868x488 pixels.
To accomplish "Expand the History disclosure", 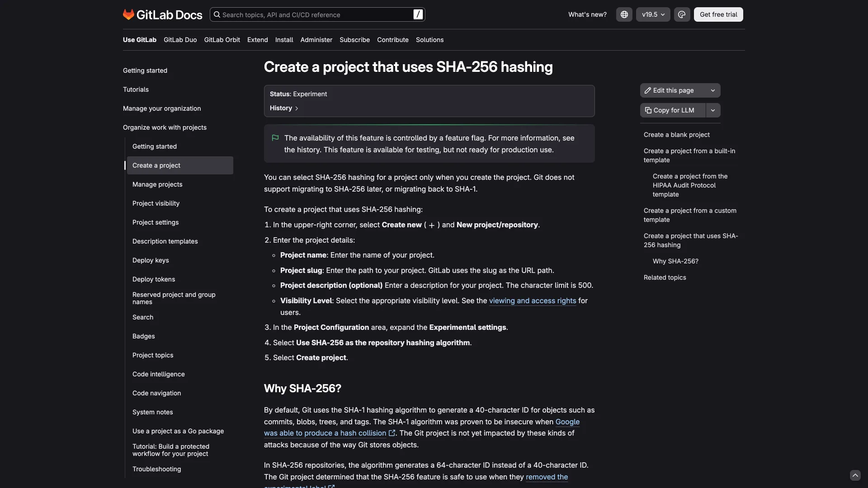I will (x=284, y=108).
